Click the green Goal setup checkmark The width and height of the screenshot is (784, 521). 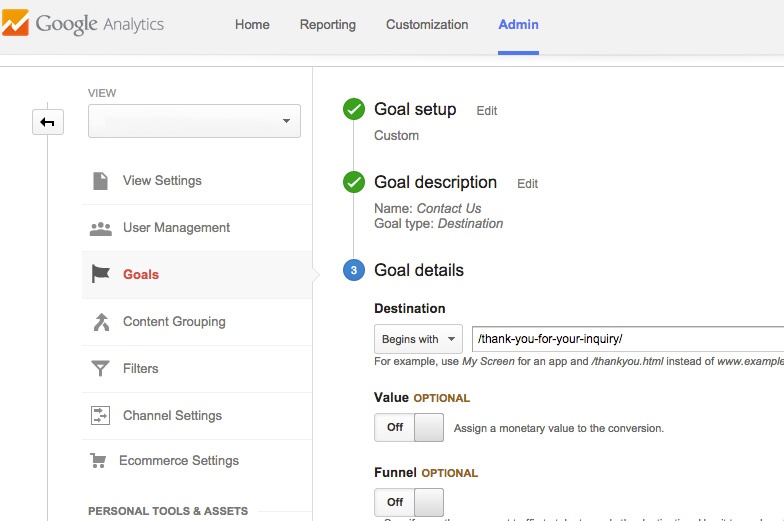tap(353, 110)
